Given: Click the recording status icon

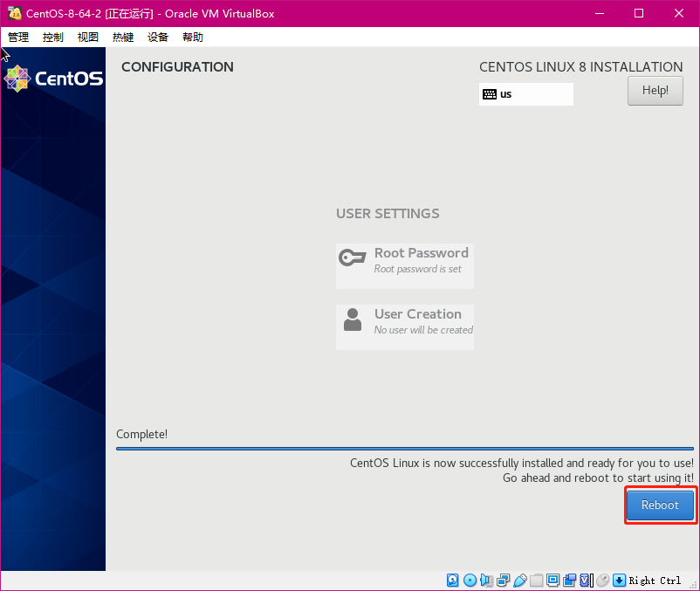Looking at the screenshot, I should pos(569,581).
